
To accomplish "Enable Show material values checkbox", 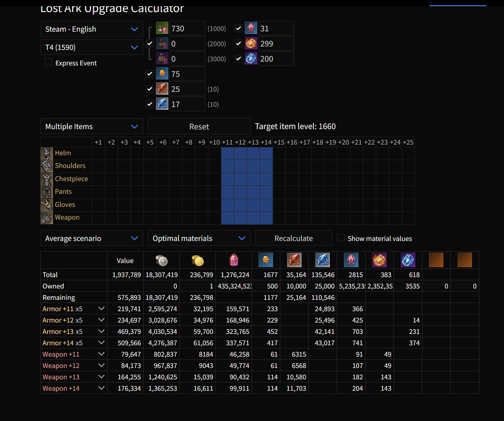I will coord(340,238).
